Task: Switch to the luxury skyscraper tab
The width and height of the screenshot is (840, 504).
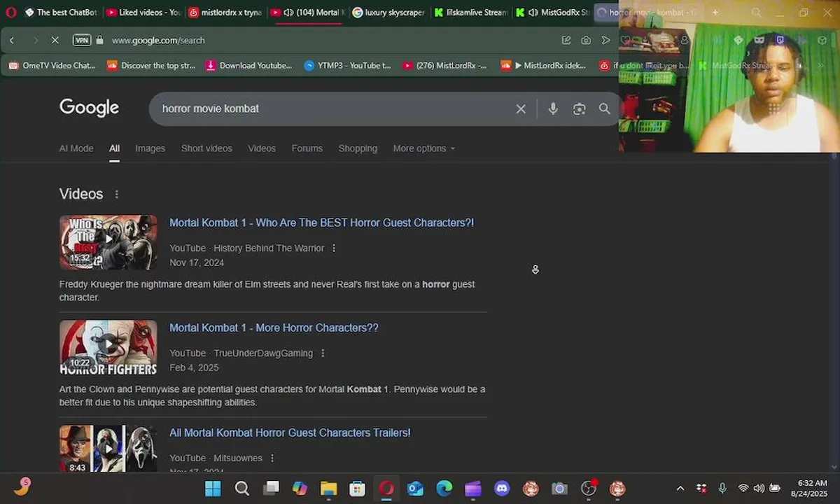Action: [x=389, y=12]
